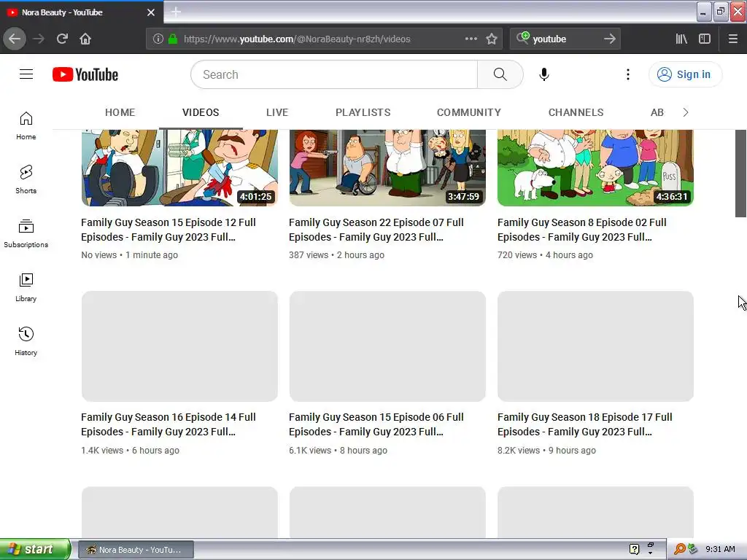Open Season 18 Episode 17 video title
747x560 pixels.
585,424
